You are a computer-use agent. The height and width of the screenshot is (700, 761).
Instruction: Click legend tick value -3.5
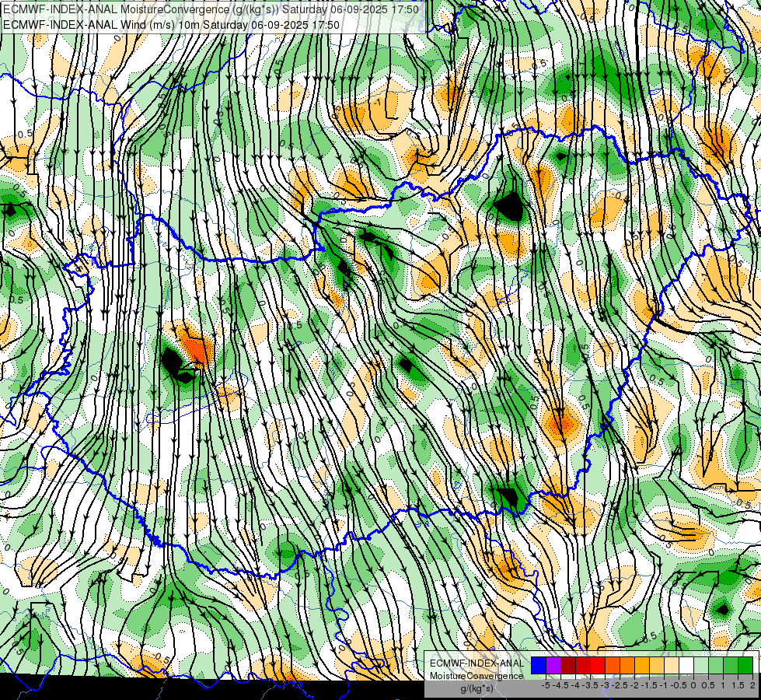coord(590,685)
